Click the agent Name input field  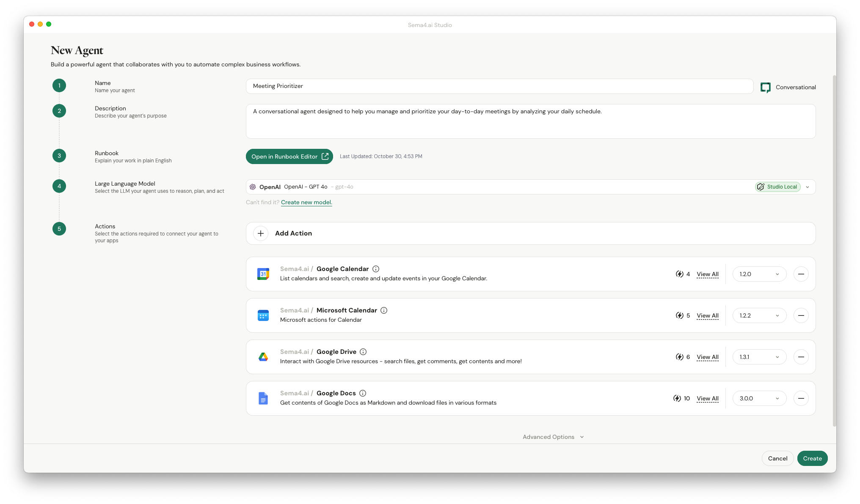point(499,86)
